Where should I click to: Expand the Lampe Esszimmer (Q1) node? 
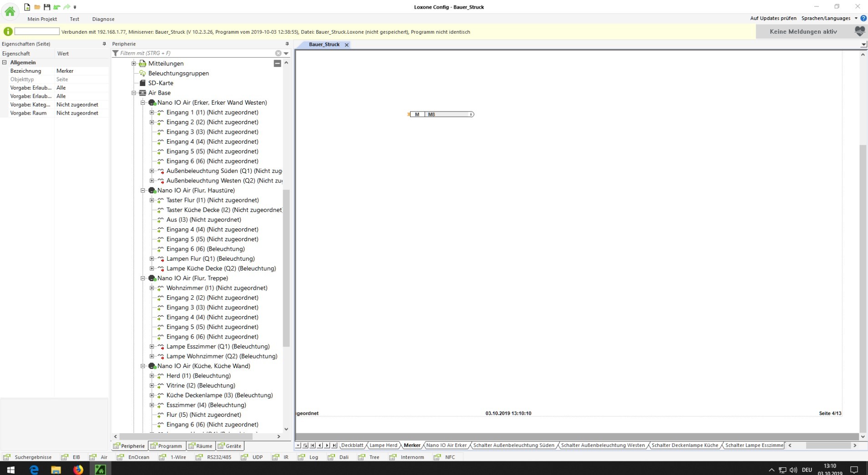[x=152, y=347]
